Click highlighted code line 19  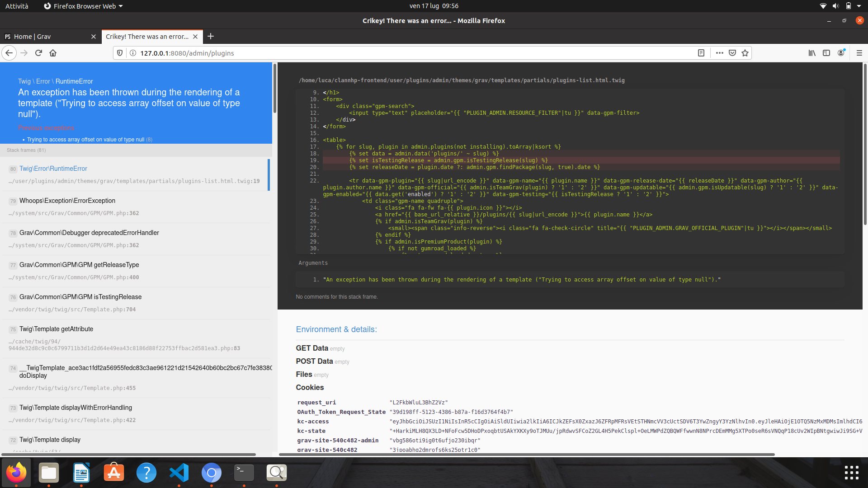click(581, 160)
